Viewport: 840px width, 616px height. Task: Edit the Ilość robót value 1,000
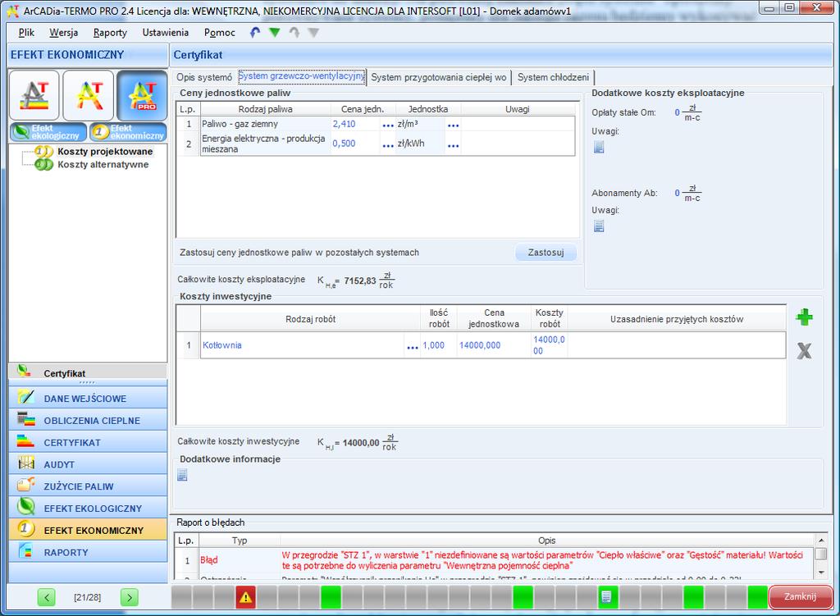click(x=433, y=345)
